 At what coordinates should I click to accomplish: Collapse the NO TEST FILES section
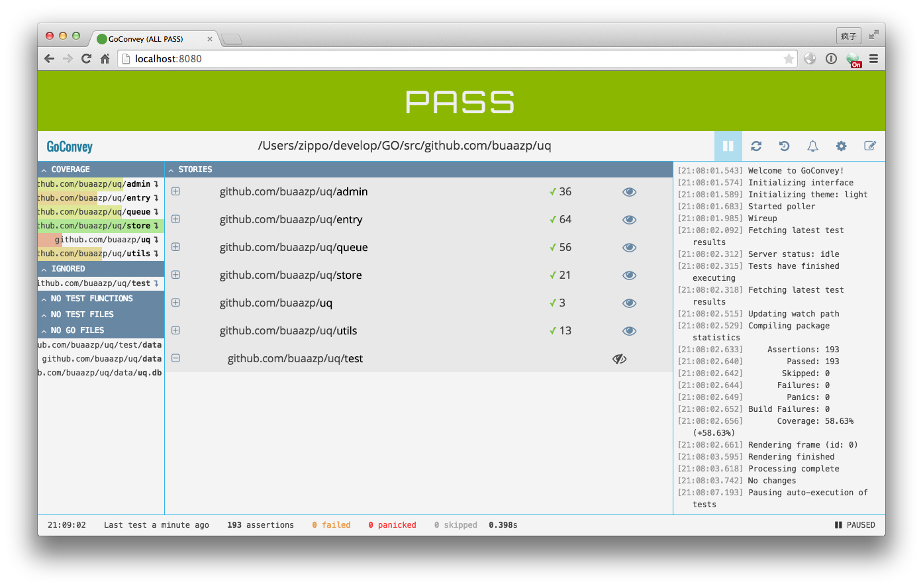pos(101,315)
